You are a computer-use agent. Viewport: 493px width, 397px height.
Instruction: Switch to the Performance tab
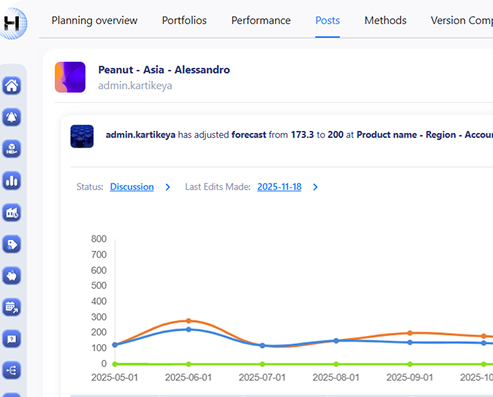pos(261,20)
